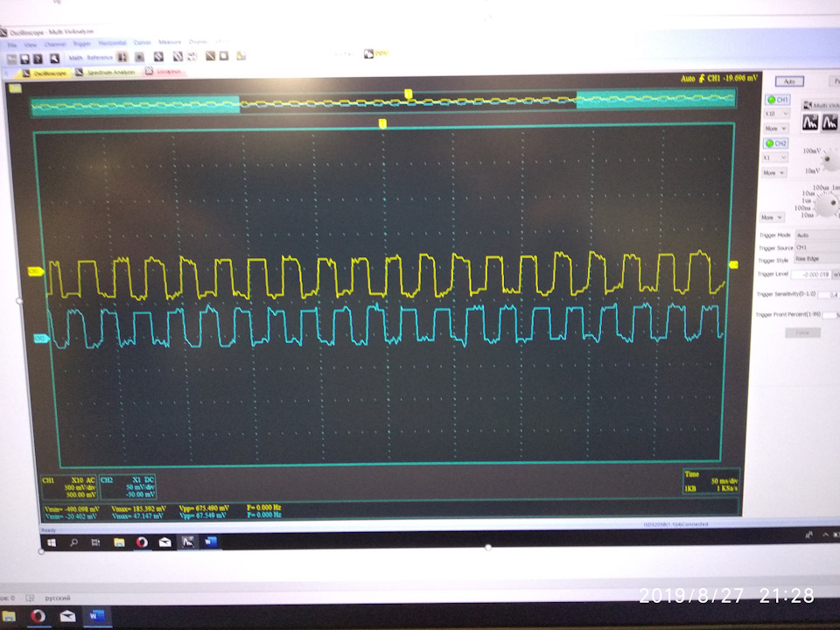The width and height of the screenshot is (840, 630).
Task: Open the help question mark icon
Action: [x=38, y=59]
